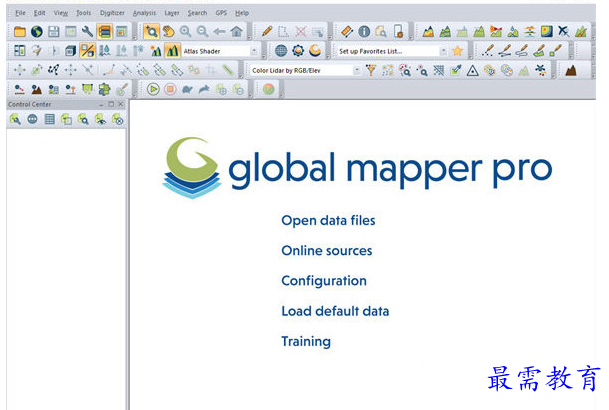The image size is (609, 410).
Task: Click the sun lighting settings gear icon
Action: pyautogui.click(x=298, y=50)
